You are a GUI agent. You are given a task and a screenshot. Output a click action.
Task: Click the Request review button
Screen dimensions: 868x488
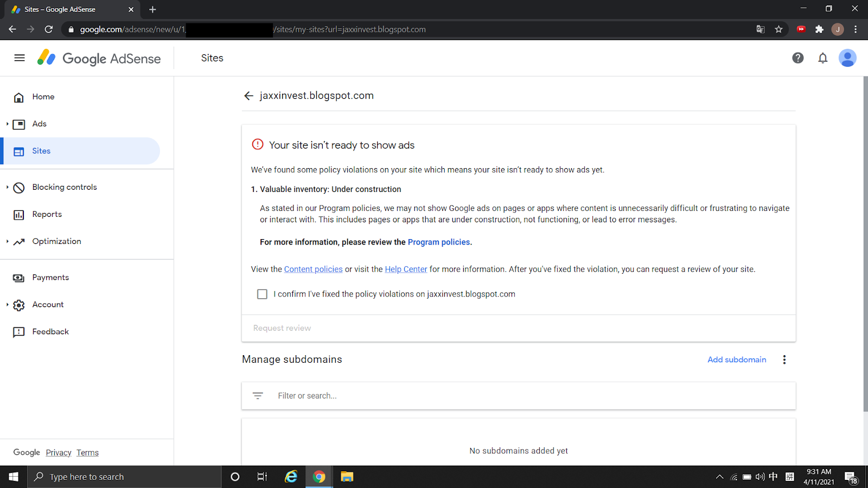[282, 328]
